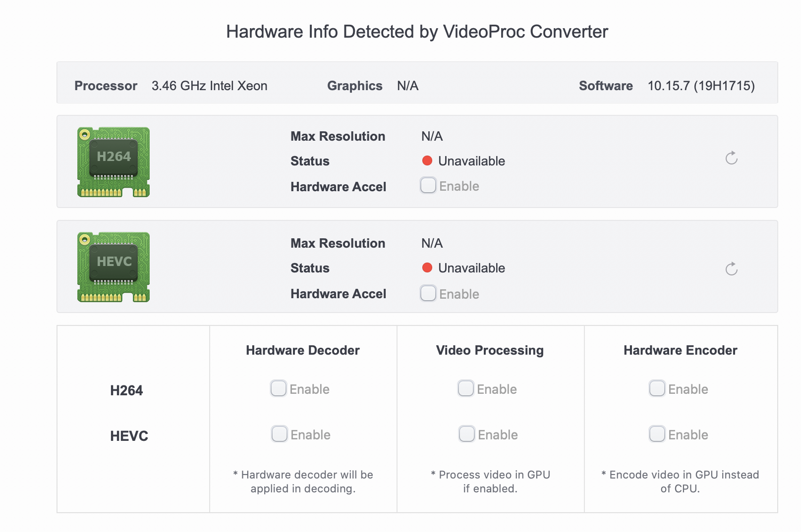
Task: Enable H264 Video Processing
Action: click(466, 388)
